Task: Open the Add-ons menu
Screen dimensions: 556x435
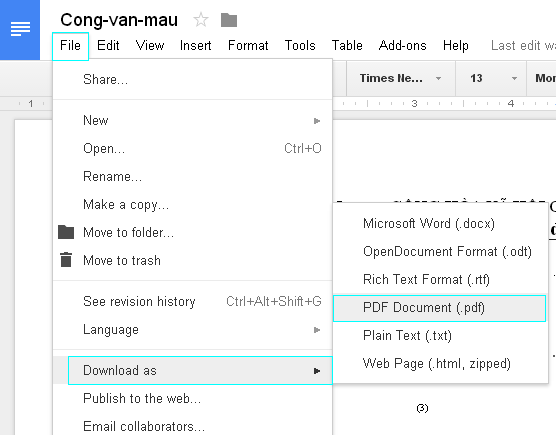Action: [x=402, y=46]
